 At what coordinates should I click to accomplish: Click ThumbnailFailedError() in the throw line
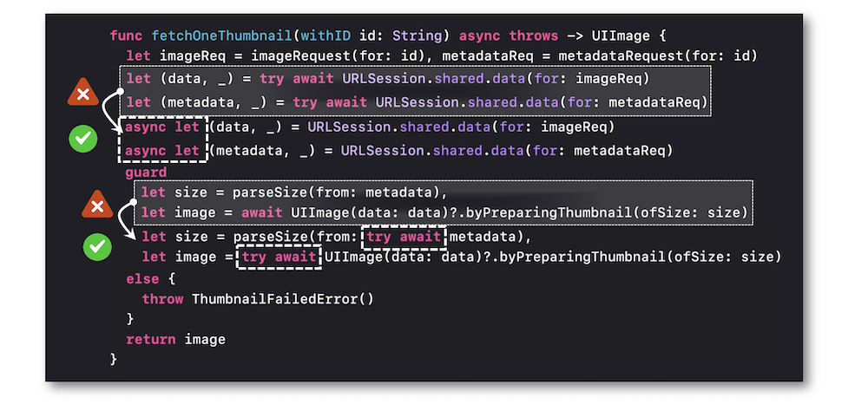coord(283,299)
